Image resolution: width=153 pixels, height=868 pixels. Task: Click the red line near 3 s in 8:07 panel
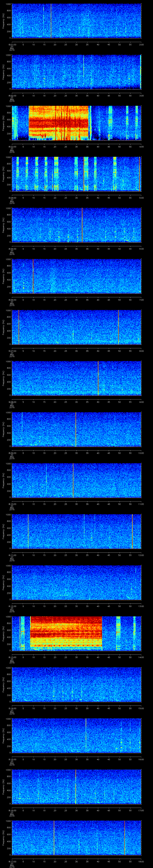(x=19, y=327)
